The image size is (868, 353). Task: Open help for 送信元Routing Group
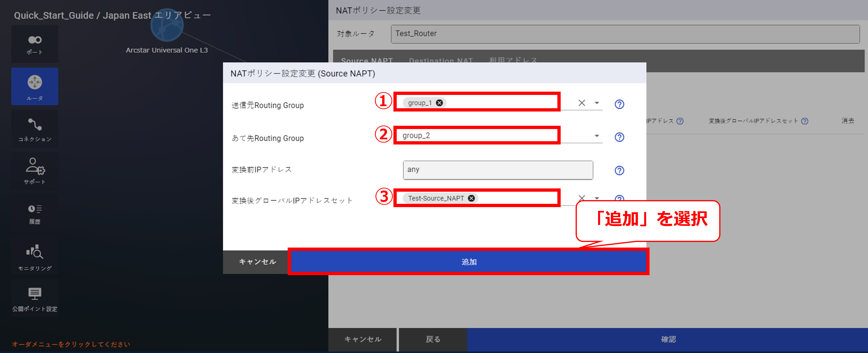pos(619,104)
